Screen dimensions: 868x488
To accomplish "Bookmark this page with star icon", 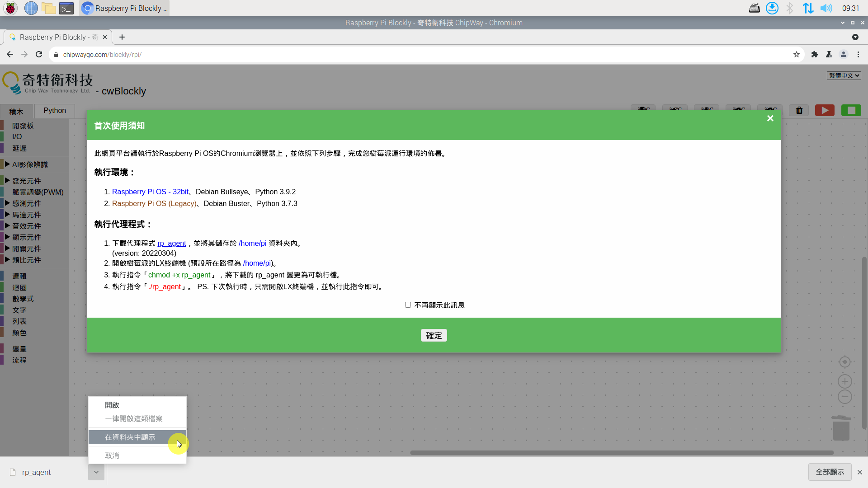I will (x=796, y=55).
